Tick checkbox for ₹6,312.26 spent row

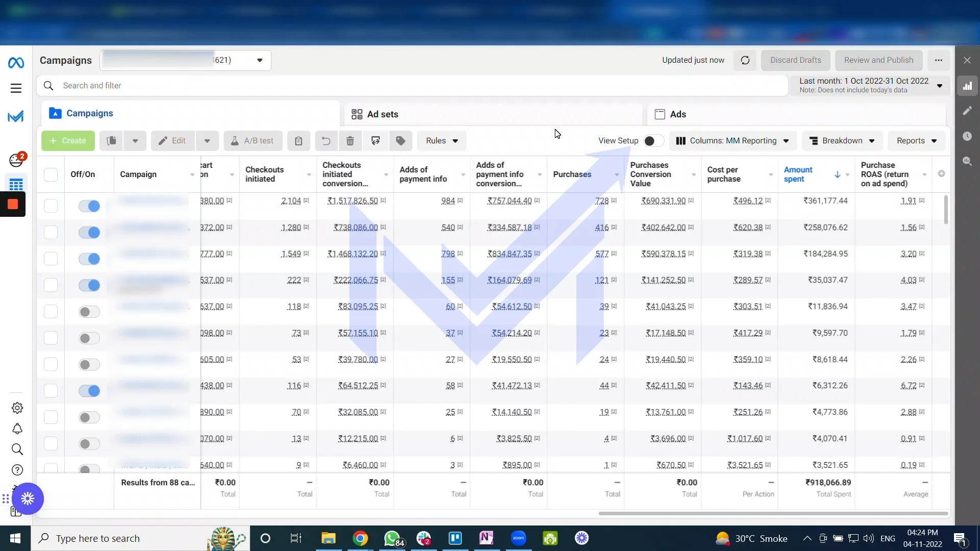point(51,391)
